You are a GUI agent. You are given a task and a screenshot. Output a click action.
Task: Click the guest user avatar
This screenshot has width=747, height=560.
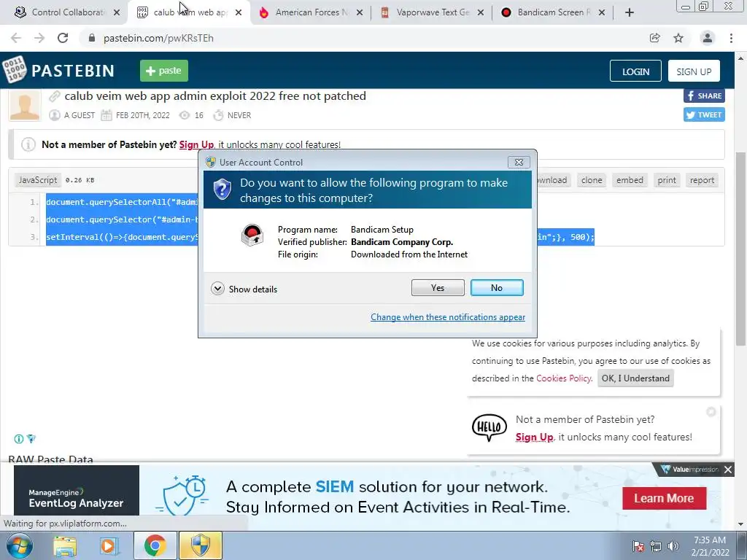pyautogui.click(x=24, y=105)
